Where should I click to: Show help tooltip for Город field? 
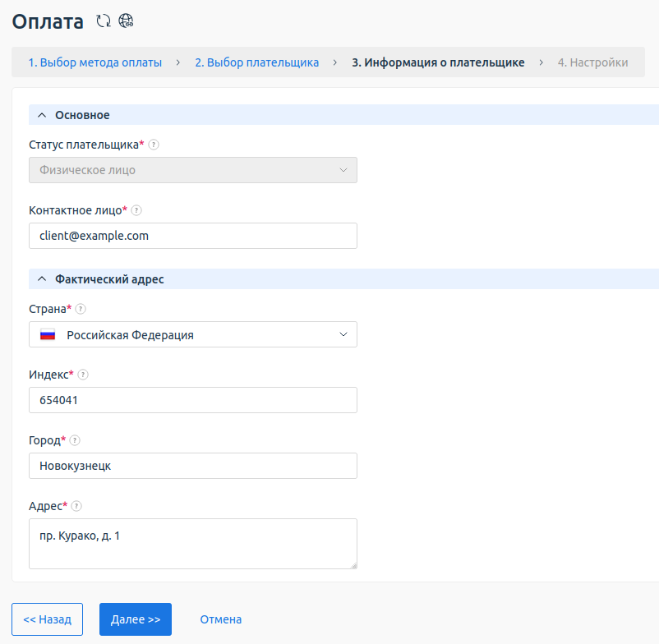(x=75, y=440)
